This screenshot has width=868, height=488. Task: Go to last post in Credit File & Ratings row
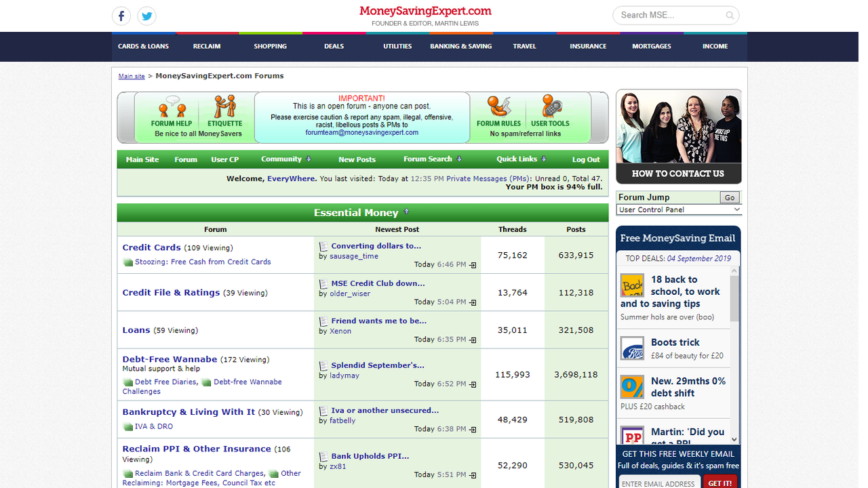(473, 302)
